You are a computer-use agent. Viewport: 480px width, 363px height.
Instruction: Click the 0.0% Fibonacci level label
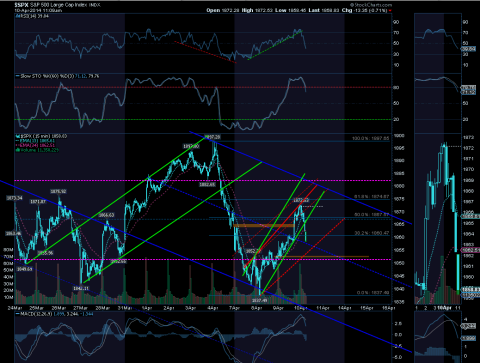point(373,292)
